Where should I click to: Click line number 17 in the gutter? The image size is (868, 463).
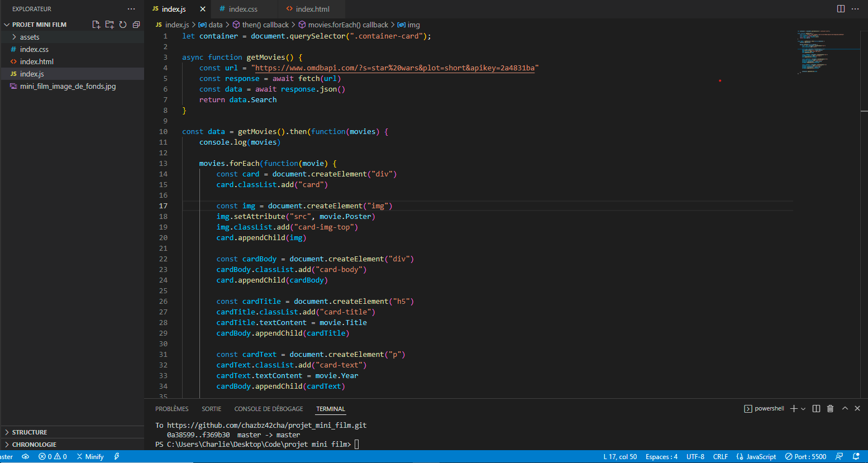(x=163, y=206)
